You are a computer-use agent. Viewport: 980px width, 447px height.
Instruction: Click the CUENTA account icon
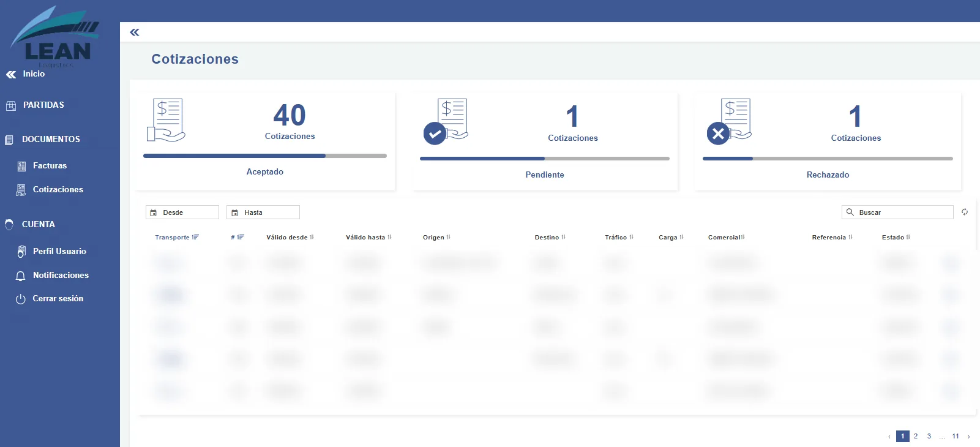9,225
